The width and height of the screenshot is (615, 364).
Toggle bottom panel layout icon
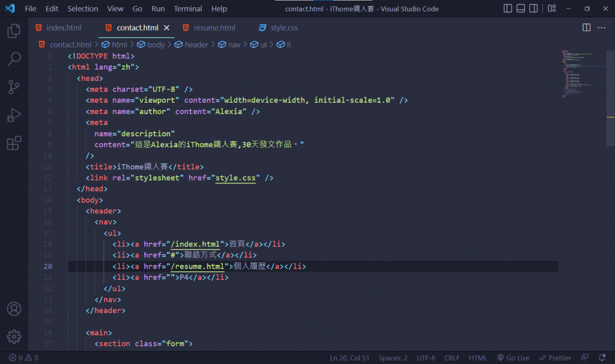pyautogui.click(x=521, y=8)
